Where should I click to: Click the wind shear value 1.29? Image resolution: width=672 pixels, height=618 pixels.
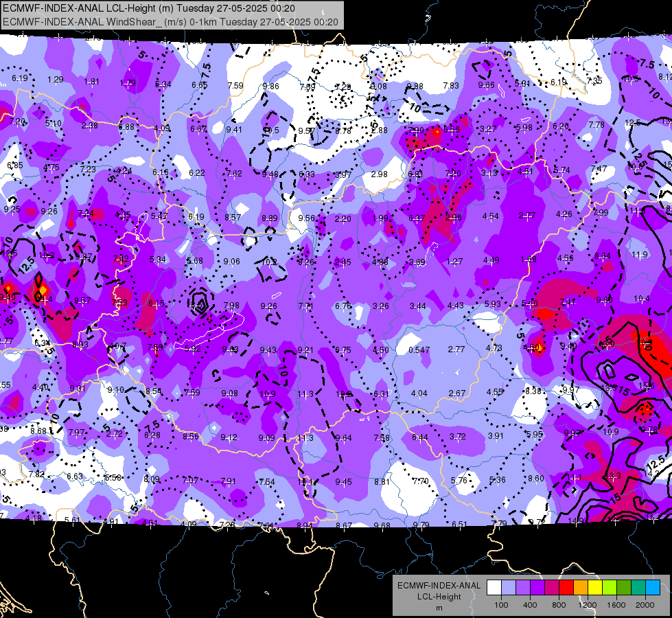tap(56, 80)
